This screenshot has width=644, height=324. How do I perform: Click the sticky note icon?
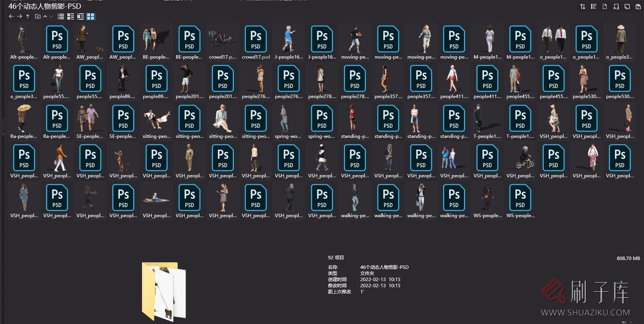(x=627, y=7)
